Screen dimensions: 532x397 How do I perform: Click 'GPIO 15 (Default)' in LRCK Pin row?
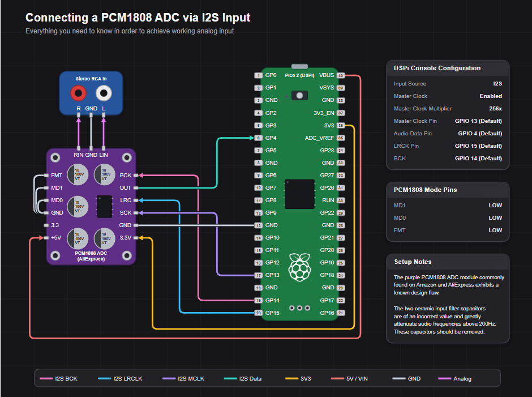click(478, 146)
